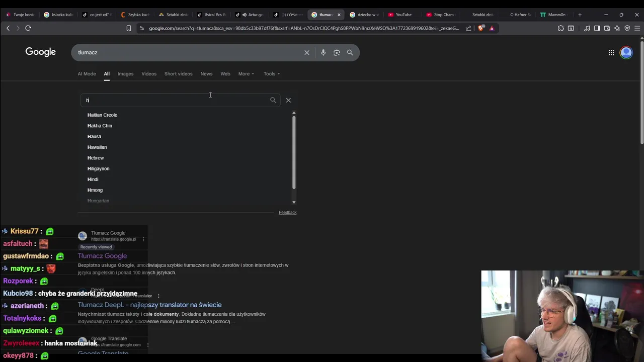
Task: Switch to AI Mode tab
Action: (87, 74)
